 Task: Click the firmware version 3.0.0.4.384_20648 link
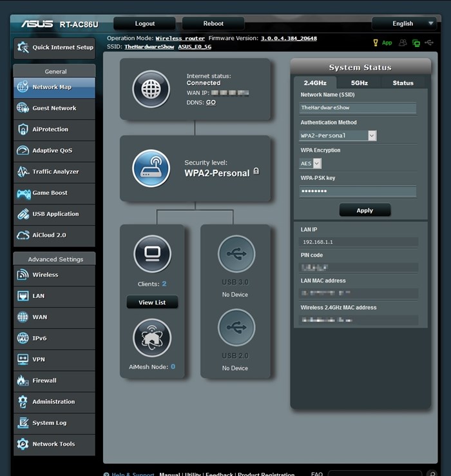click(x=289, y=39)
